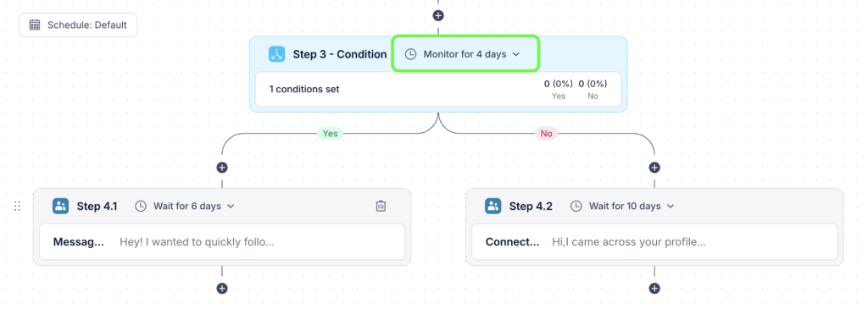Click the No branch label
The image size is (868, 309).
[x=546, y=133]
